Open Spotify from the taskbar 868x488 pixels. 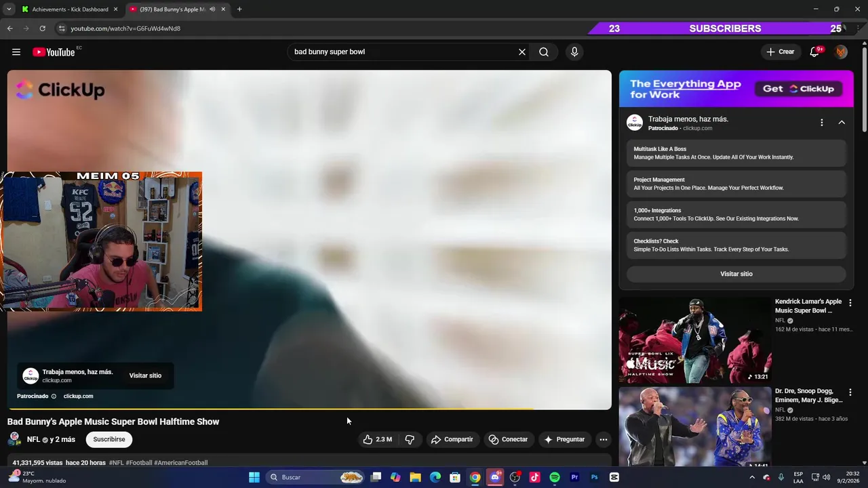coord(555,477)
